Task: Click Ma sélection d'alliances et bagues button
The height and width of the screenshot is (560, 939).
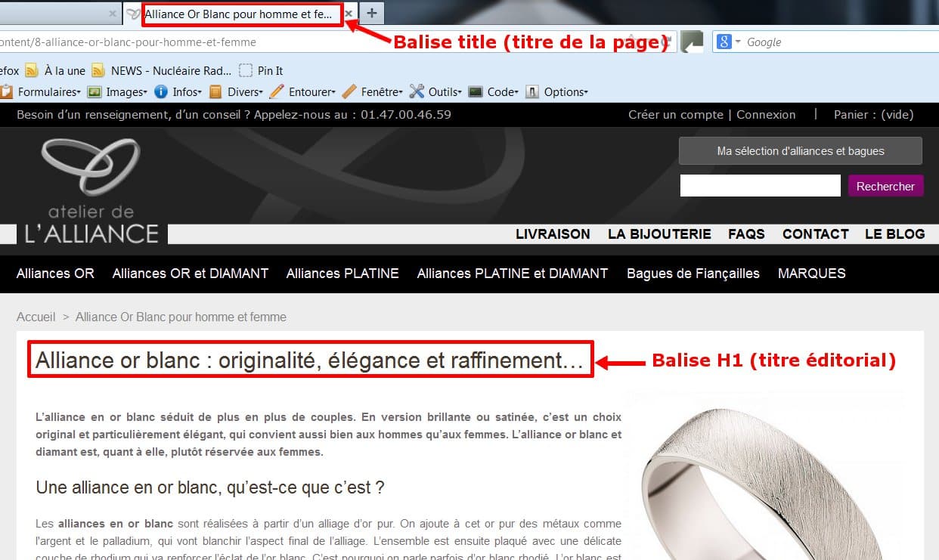Action: pos(800,151)
